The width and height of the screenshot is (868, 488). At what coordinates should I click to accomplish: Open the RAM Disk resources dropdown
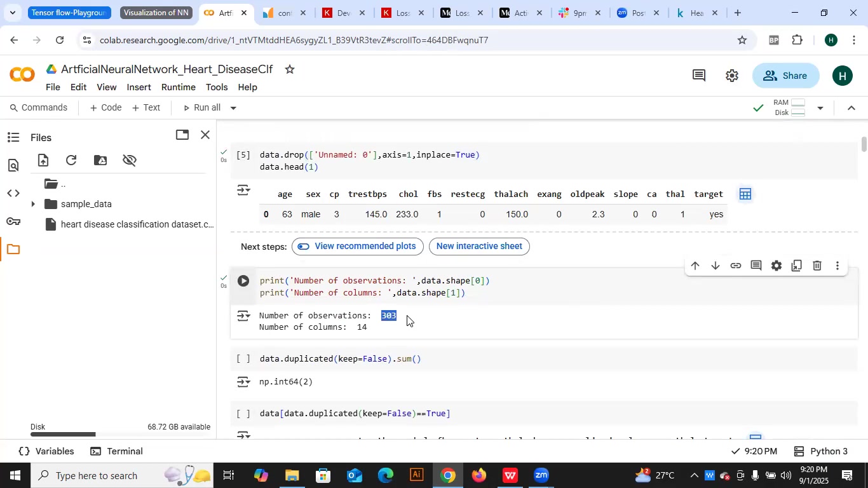pos(820,108)
